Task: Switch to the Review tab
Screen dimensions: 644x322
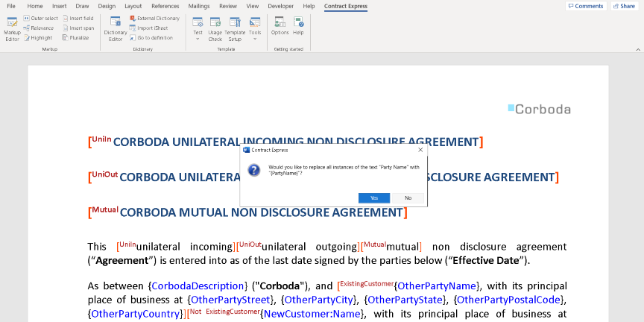Action: pyautogui.click(x=228, y=6)
